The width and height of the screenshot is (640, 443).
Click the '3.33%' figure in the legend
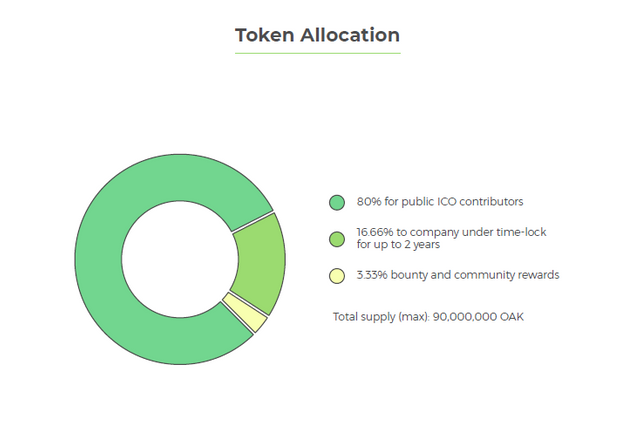point(372,275)
